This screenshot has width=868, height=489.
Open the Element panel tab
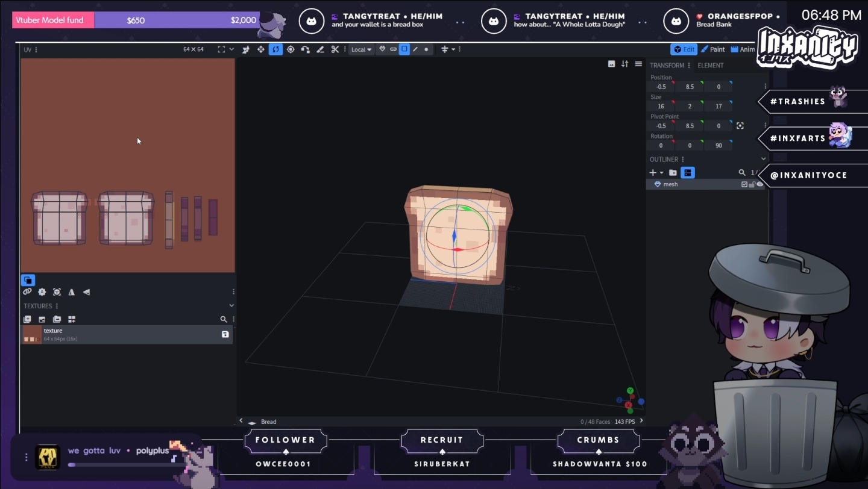click(x=711, y=65)
